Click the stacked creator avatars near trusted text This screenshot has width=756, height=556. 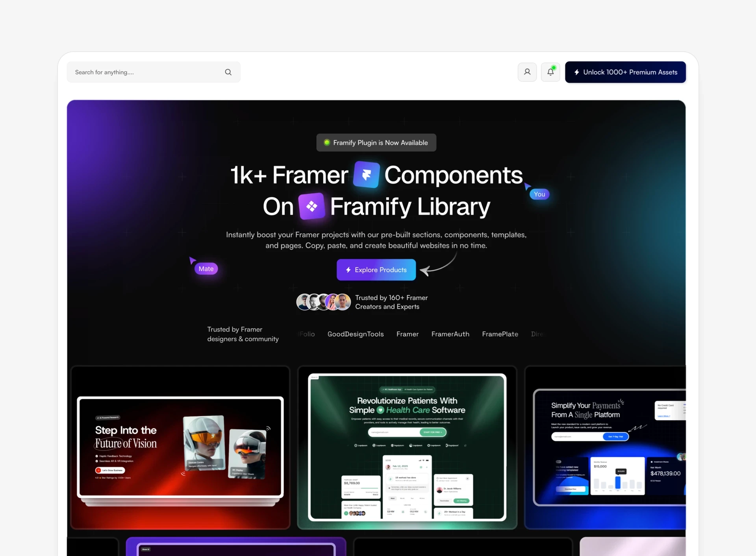click(x=323, y=302)
